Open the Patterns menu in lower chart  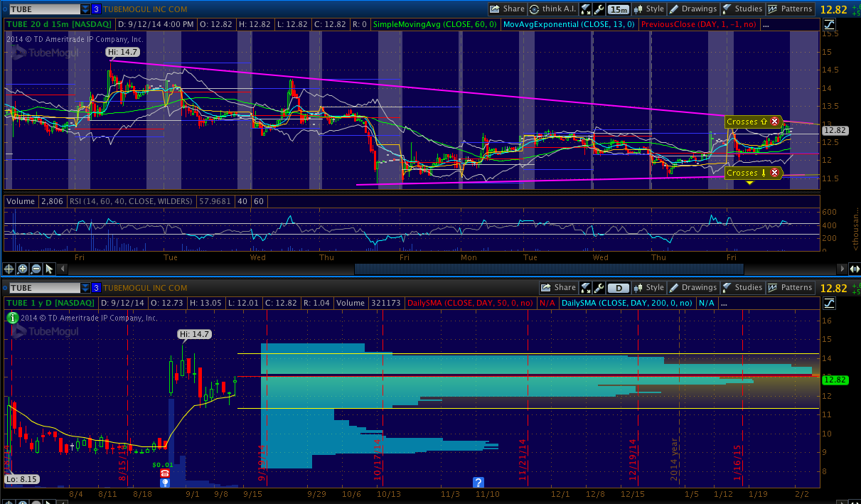tap(789, 288)
